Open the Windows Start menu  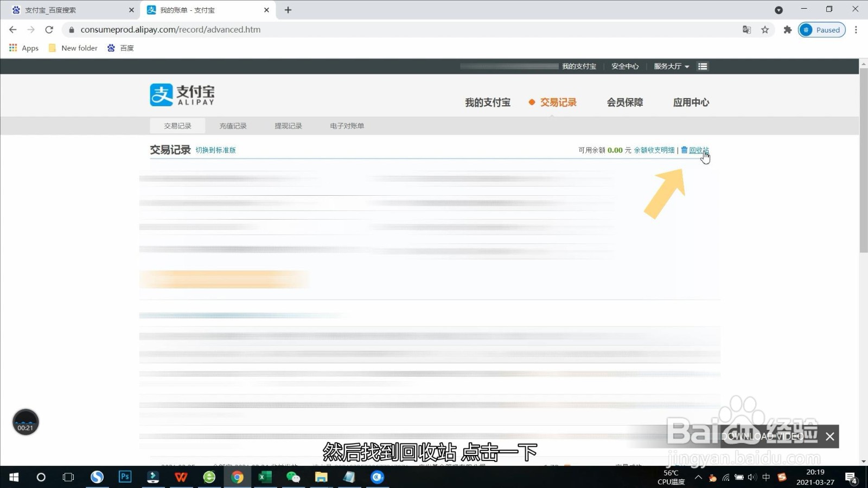pyautogui.click(x=14, y=477)
